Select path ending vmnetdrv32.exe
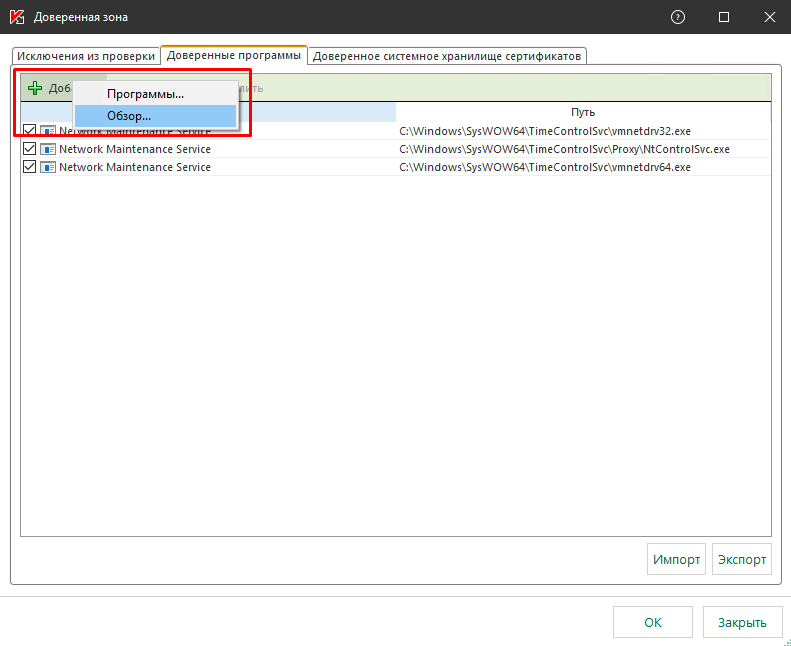The width and height of the screenshot is (791, 646). tap(545, 131)
